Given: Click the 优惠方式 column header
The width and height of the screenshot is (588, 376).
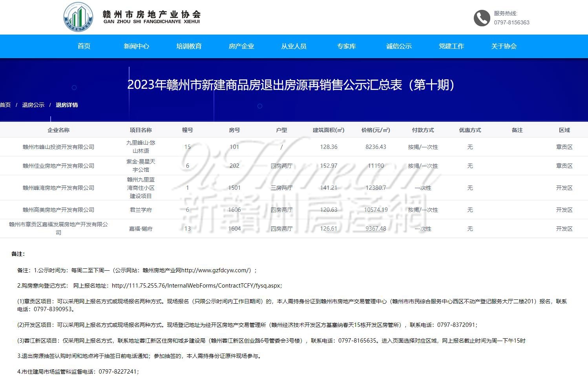Looking at the screenshot, I should [x=470, y=130].
